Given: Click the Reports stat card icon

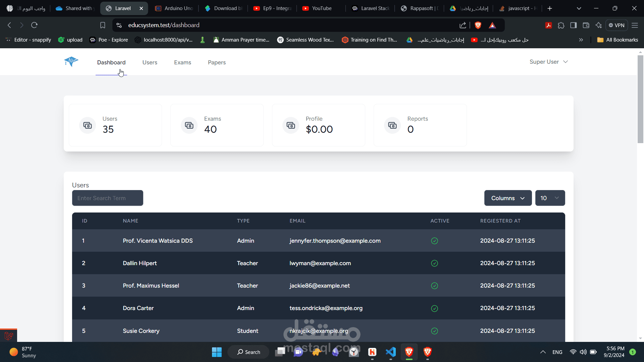Looking at the screenshot, I should [x=392, y=125].
